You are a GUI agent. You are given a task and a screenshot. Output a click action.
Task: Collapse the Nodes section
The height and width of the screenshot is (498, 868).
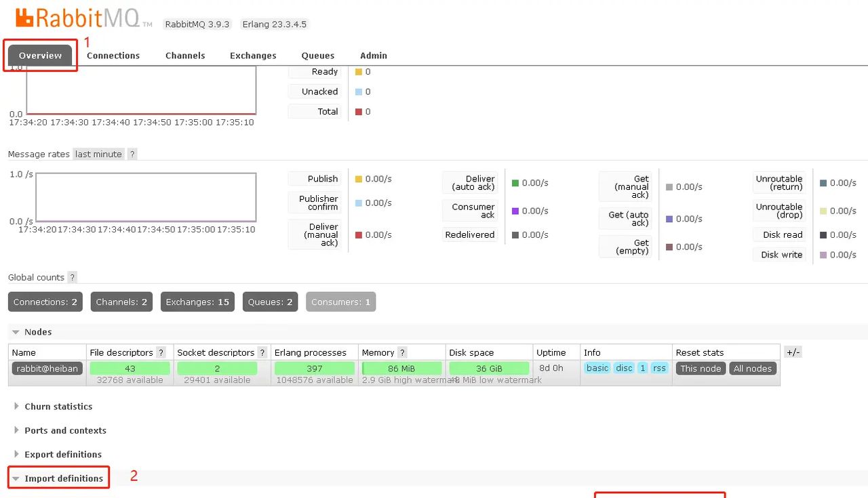pos(38,332)
